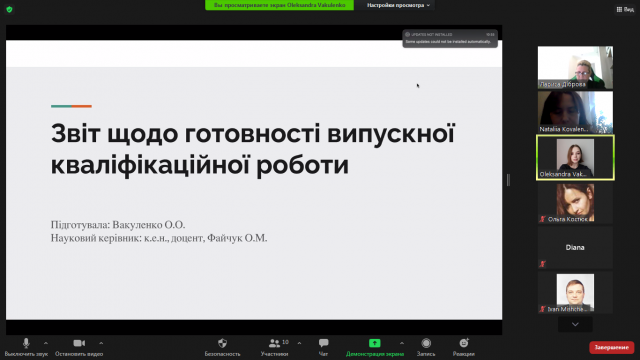Viewport: 640px width, 360px height.
Task: Click the green screen-viewing notification banner
Action: (279, 5)
